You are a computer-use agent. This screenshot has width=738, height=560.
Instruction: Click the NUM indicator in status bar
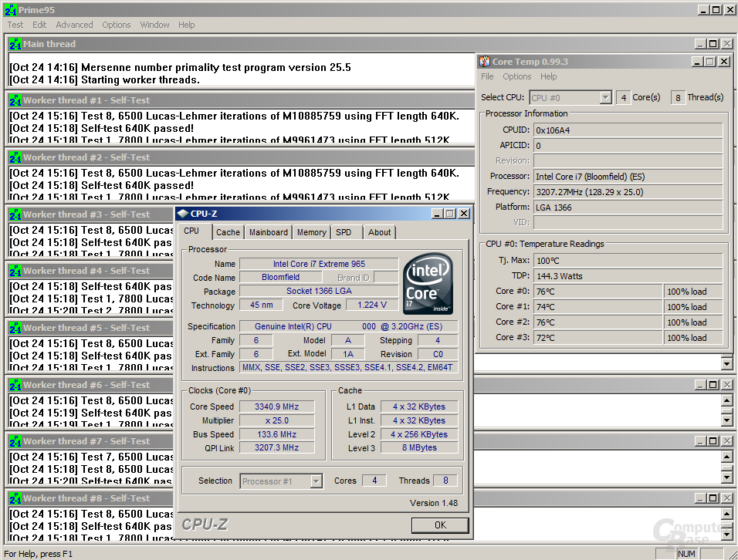click(x=686, y=554)
